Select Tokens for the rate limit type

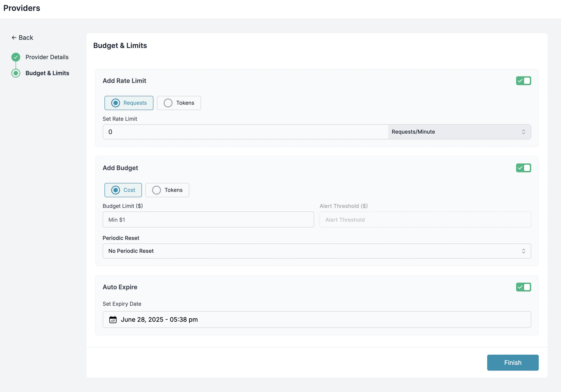179,103
